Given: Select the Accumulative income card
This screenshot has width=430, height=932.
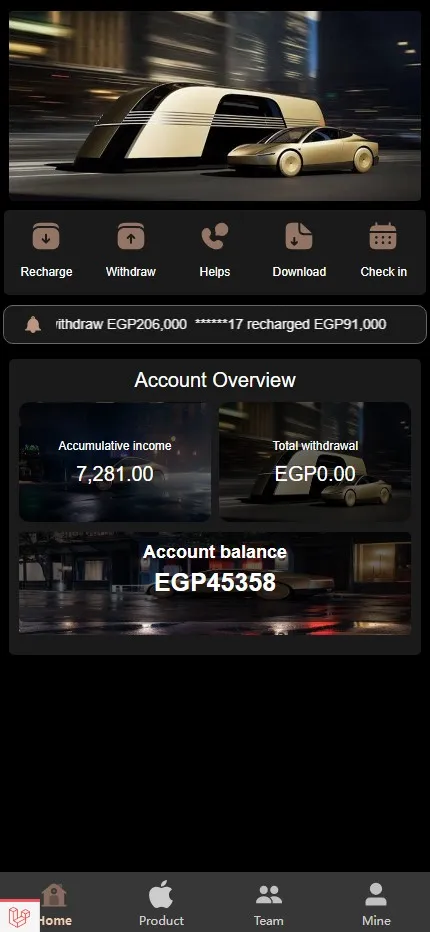Looking at the screenshot, I should point(115,462).
